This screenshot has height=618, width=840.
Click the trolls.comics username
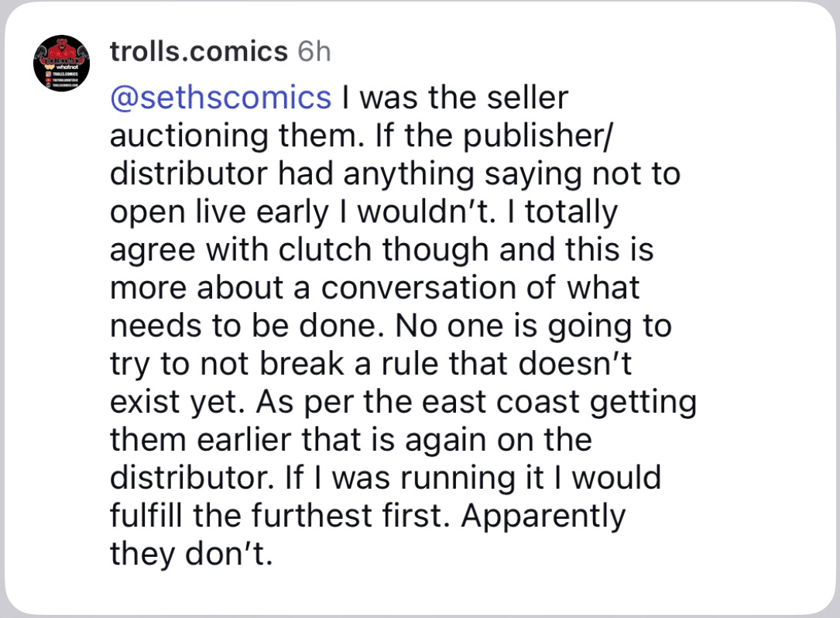pyautogui.click(x=198, y=52)
